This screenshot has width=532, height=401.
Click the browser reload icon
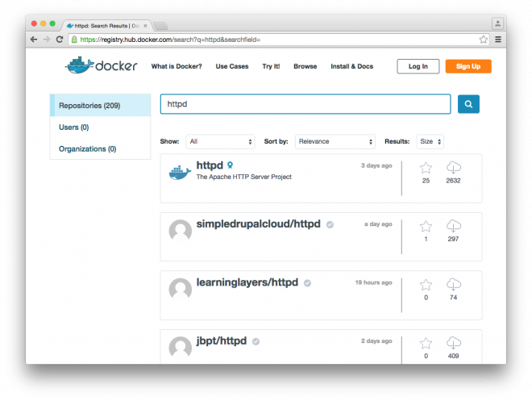pyautogui.click(x=60, y=39)
